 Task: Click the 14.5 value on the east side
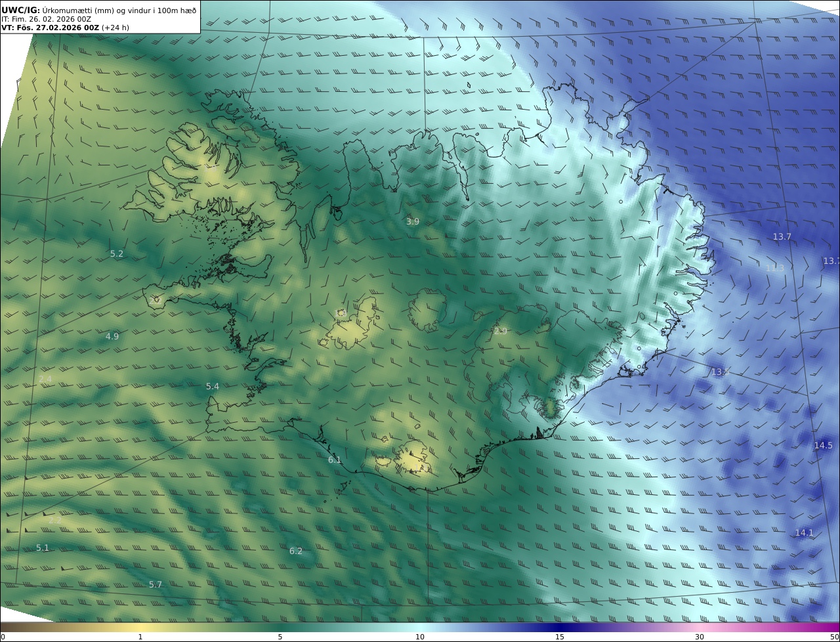tap(823, 446)
